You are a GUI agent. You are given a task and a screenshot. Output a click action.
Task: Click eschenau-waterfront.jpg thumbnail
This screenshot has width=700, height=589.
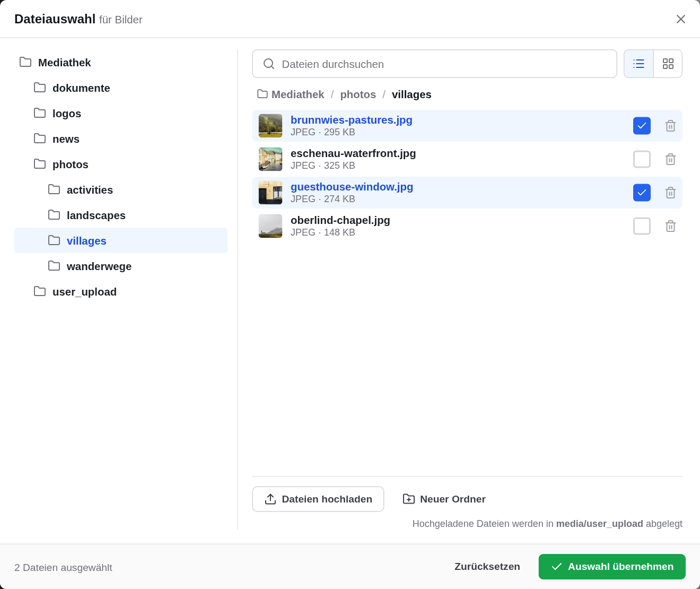(x=270, y=159)
